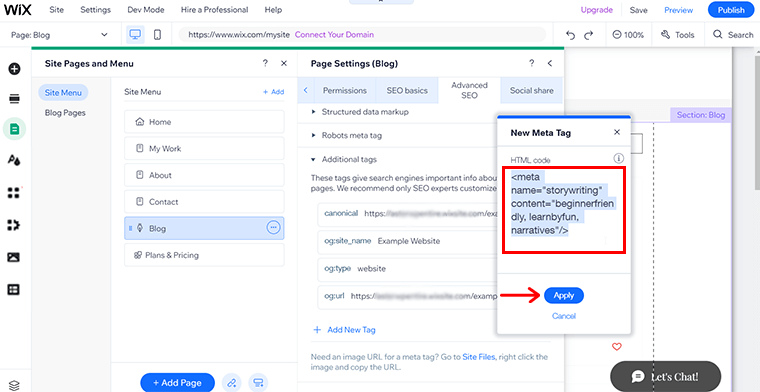Close the Site Pages and Menu panel
The width and height of the screenshot is (760, 392).
click(284, 63)
